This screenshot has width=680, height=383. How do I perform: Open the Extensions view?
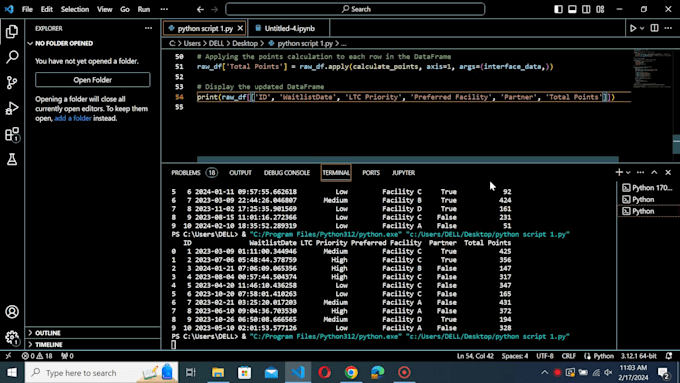coord(12,134)
